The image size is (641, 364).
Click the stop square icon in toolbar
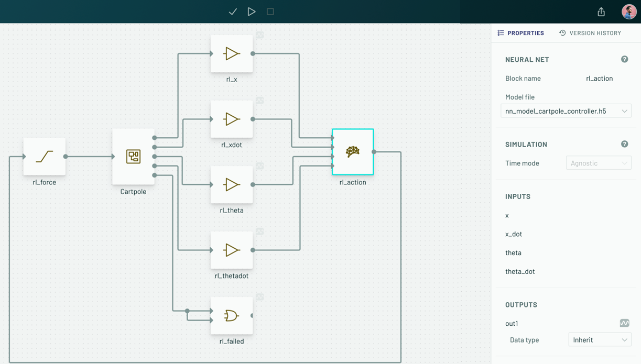[270, 12]
